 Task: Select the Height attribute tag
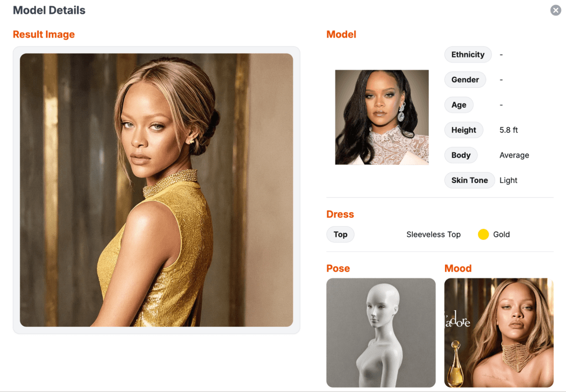pos(463,130)
